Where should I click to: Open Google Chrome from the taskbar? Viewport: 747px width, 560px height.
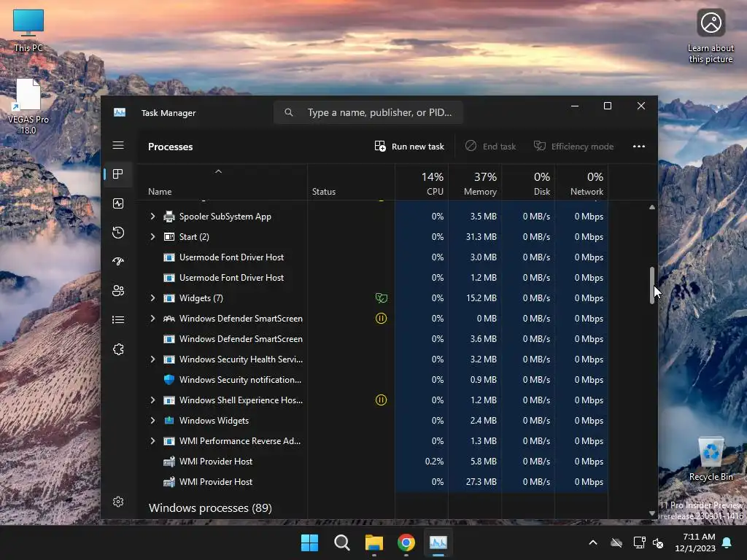click(406, 542)
